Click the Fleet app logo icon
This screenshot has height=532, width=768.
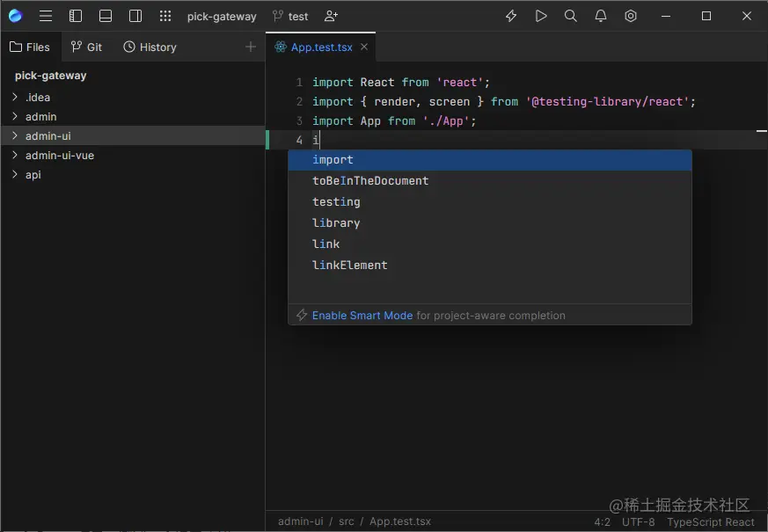click(x=15, y=16)
